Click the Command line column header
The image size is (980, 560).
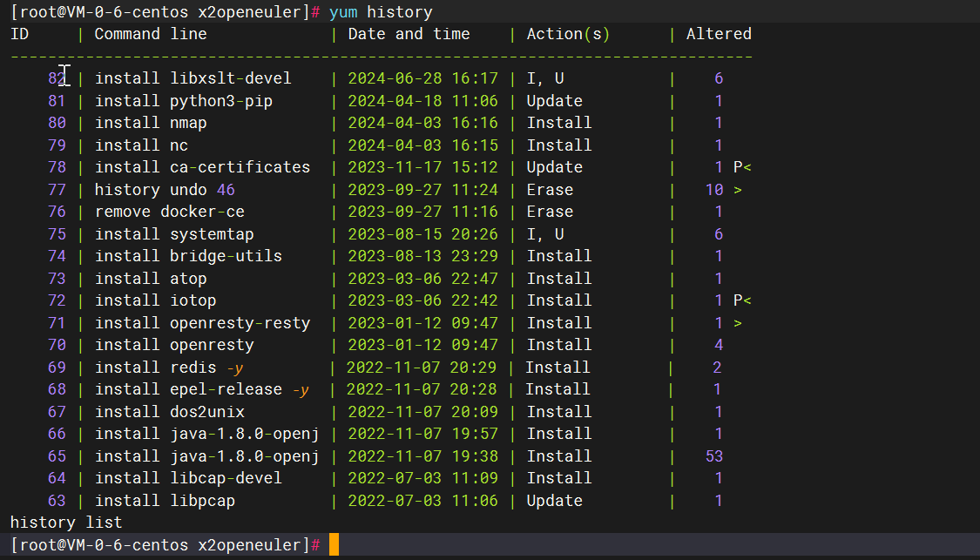(151, 34)
